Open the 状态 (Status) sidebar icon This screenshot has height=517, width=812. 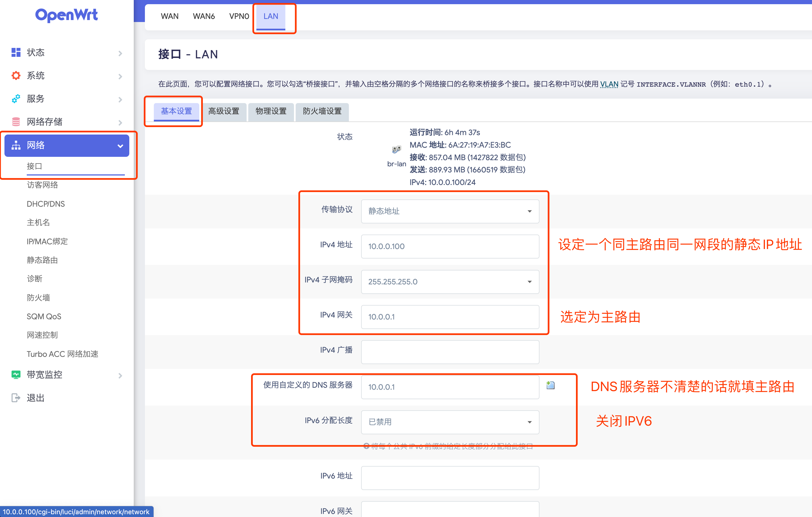[x=16, y=53]
